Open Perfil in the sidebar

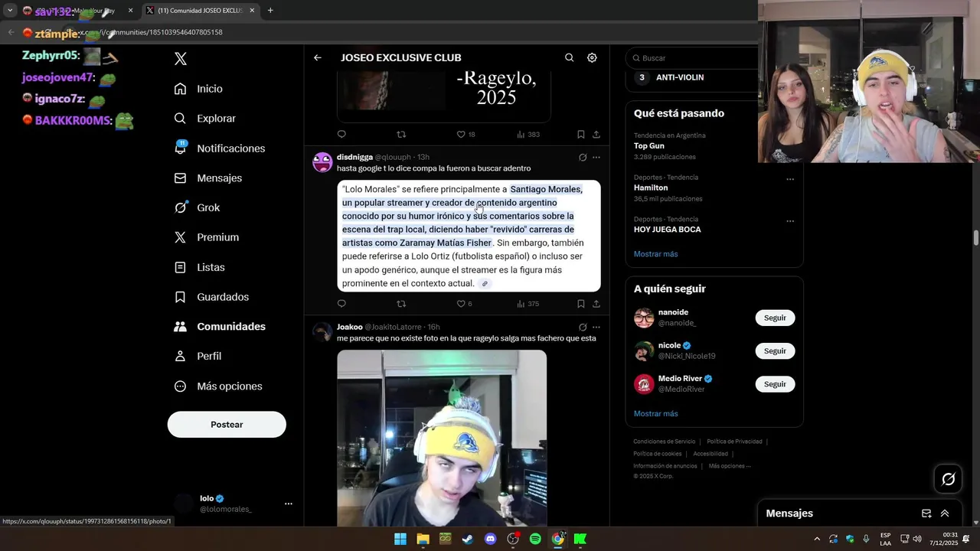tap(198, 356)
